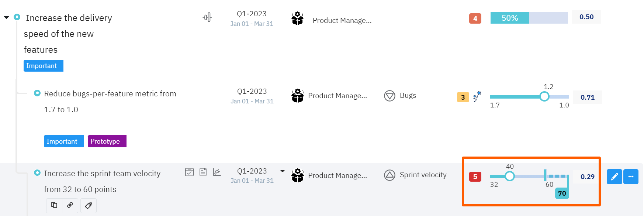Click the copy icon under sprint velocity
The height and width of the screenshot is (216, 644).
[54, 205]
